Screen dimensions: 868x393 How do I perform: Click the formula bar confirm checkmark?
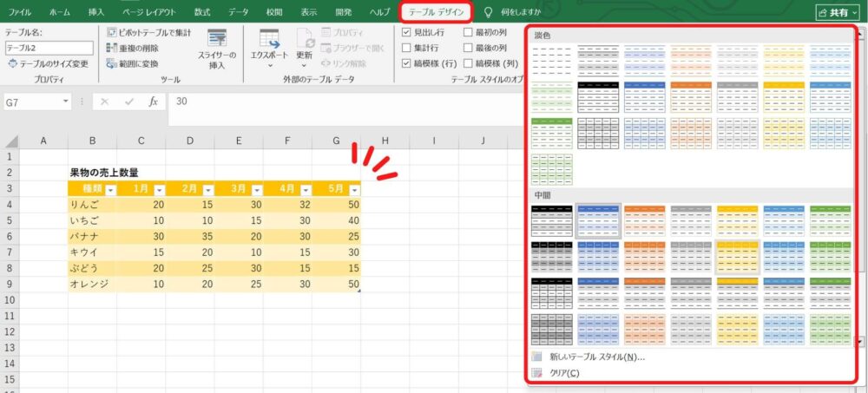(129, 102)
